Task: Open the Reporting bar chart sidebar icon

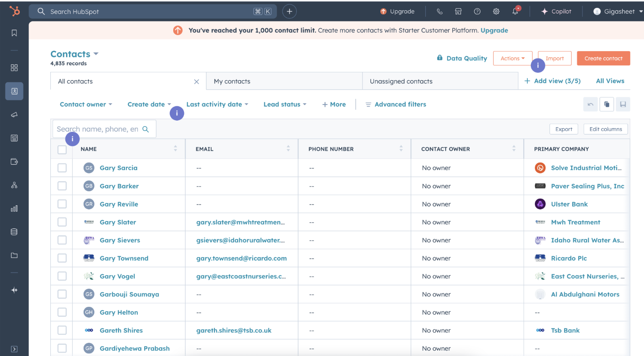Action: pos(14,209)
